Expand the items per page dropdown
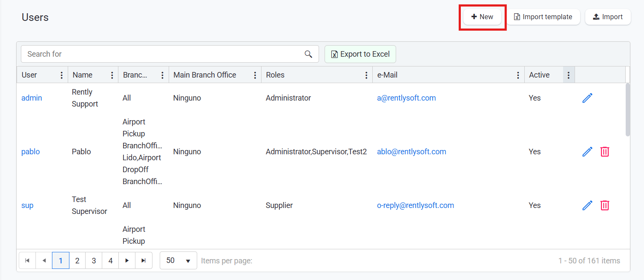The image size is (644, 280). (178, 260)
